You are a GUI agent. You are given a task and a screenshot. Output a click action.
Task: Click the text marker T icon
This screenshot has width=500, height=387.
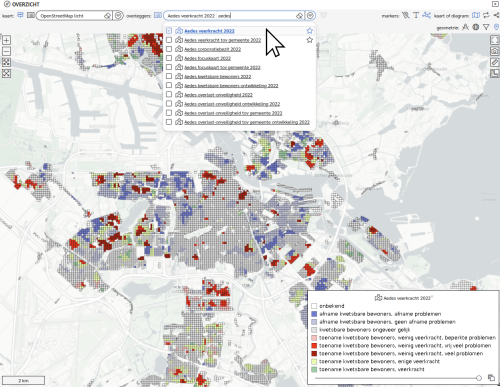pyautogui.click(x=416, y=15)
